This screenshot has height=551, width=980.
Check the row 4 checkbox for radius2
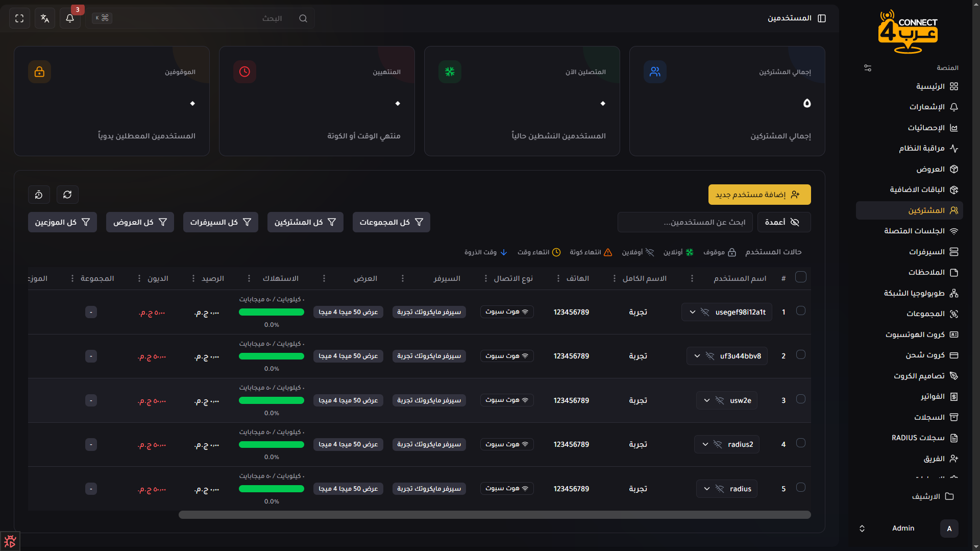[801, 443]
